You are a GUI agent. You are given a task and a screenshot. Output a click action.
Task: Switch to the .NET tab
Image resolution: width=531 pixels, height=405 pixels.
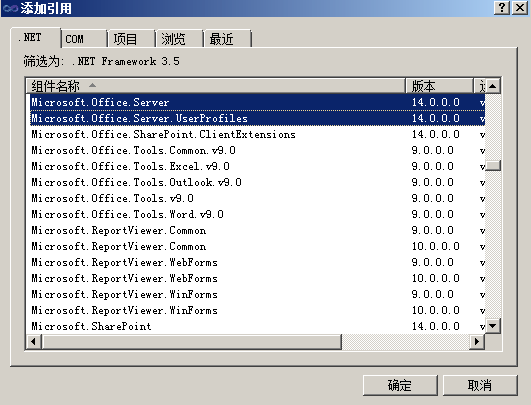pos(36,37)
